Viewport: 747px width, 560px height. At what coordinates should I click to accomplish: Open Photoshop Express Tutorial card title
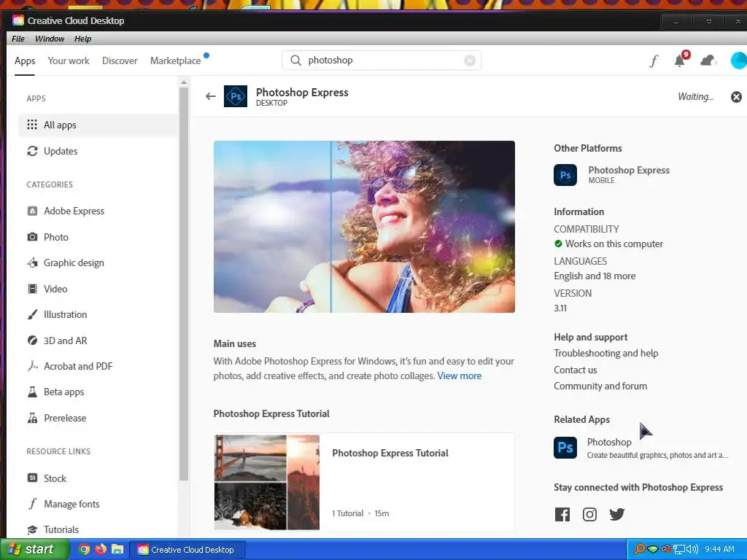[390, 453]
